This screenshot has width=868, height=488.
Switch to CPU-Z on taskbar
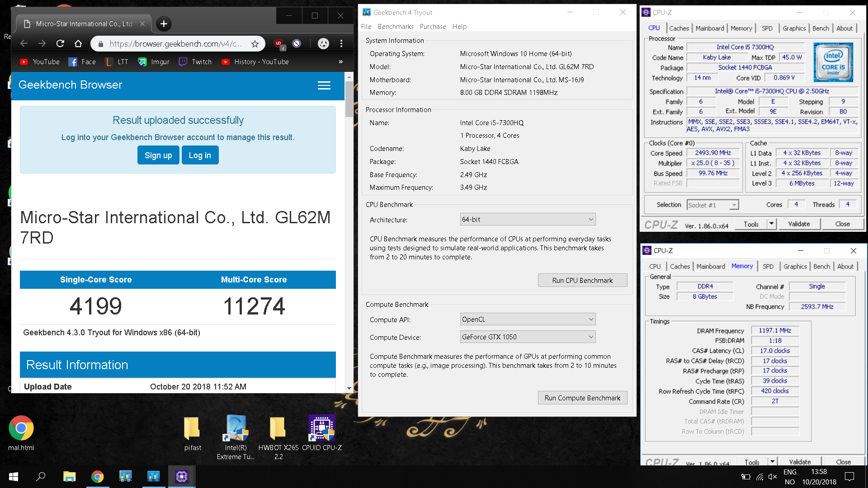(182, 477)
